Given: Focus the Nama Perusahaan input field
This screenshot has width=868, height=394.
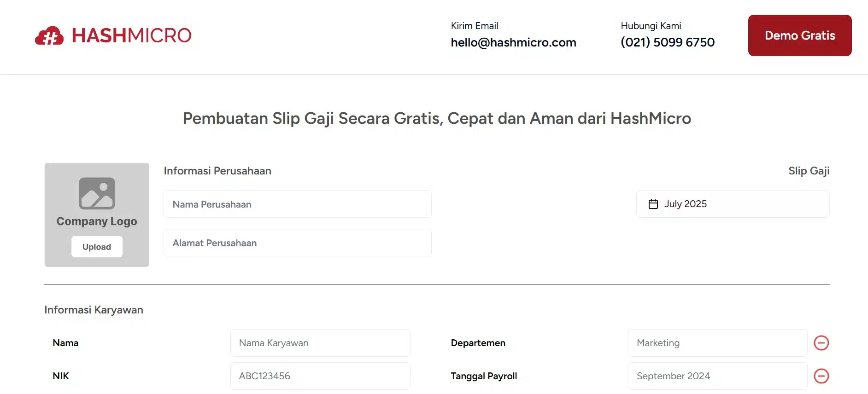Looking at the screenshot, I should coord(297,204).
